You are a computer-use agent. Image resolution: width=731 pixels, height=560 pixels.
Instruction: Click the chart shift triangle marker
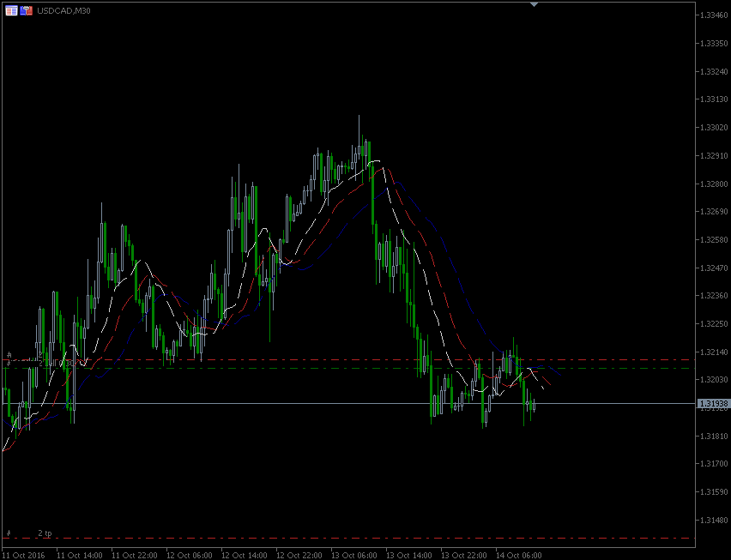pyautogui.click(x=535, y=4)
